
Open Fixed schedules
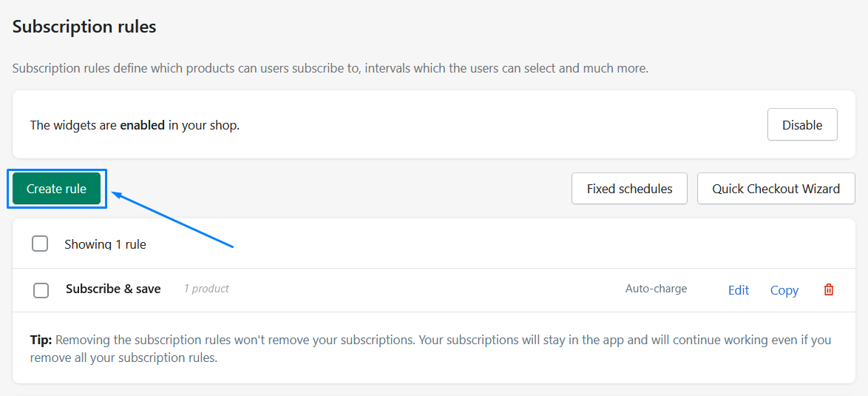[629, 188]
